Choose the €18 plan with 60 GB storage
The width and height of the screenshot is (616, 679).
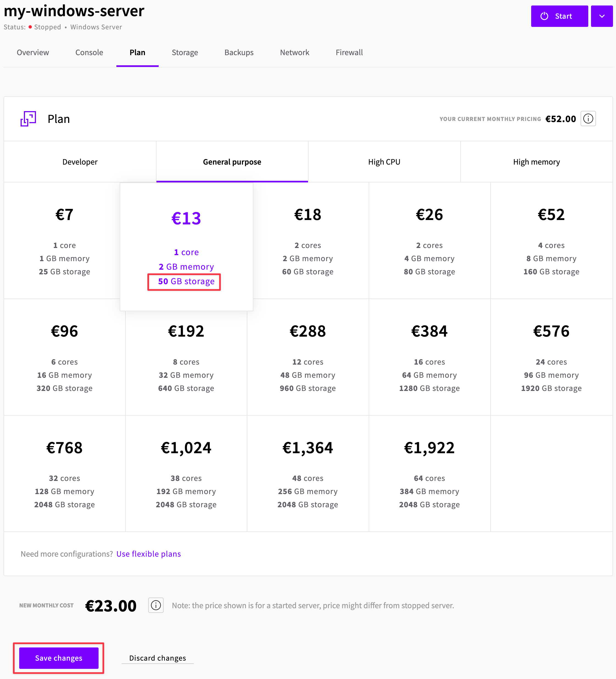click(311, 241)
